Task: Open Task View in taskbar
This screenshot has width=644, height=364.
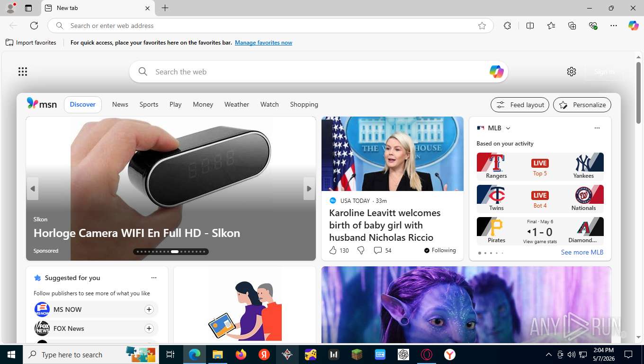Action: pos(170,355)
